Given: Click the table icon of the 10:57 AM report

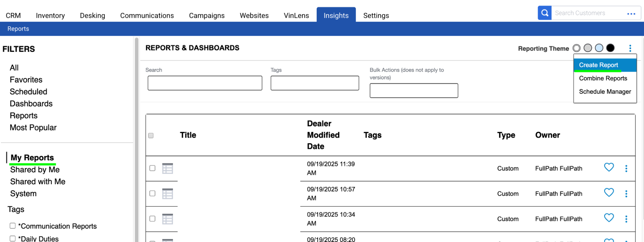Looking at the screenshot, I should coord(168,194).
